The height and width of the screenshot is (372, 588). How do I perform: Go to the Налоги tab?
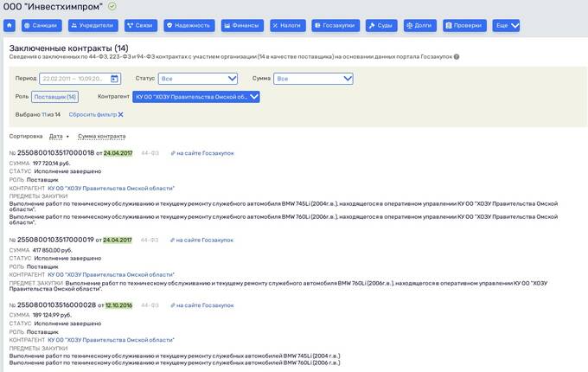[288, 26]
